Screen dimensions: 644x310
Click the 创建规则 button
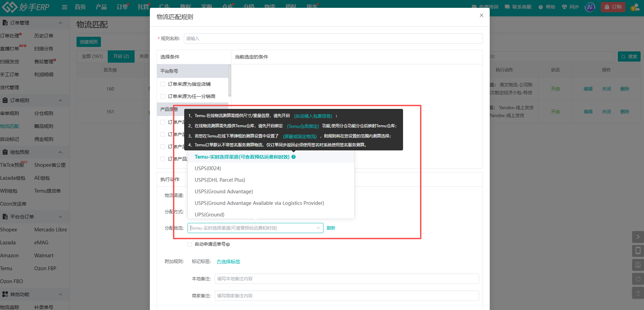pyautogui.click(x=89, y=42)
